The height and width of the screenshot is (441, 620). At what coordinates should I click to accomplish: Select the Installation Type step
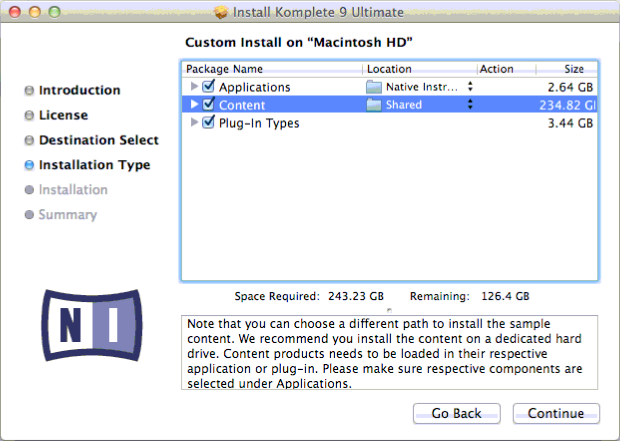pyautogui.click(x=95, y=165)
